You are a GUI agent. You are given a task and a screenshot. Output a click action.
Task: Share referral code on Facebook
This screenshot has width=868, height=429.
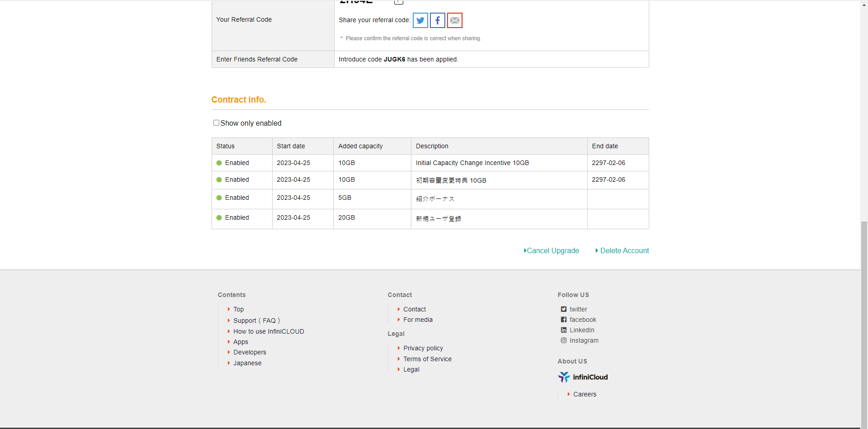tap(437, 20)
